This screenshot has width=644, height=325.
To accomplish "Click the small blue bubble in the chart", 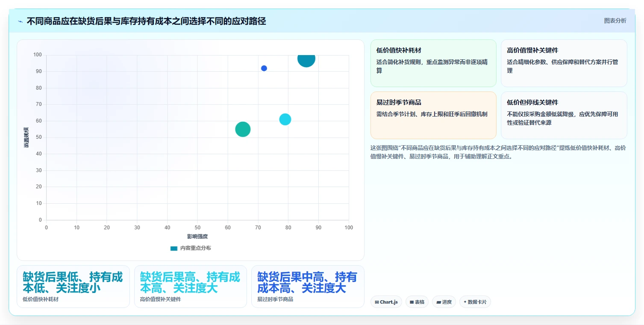I will tap(264, 68).
